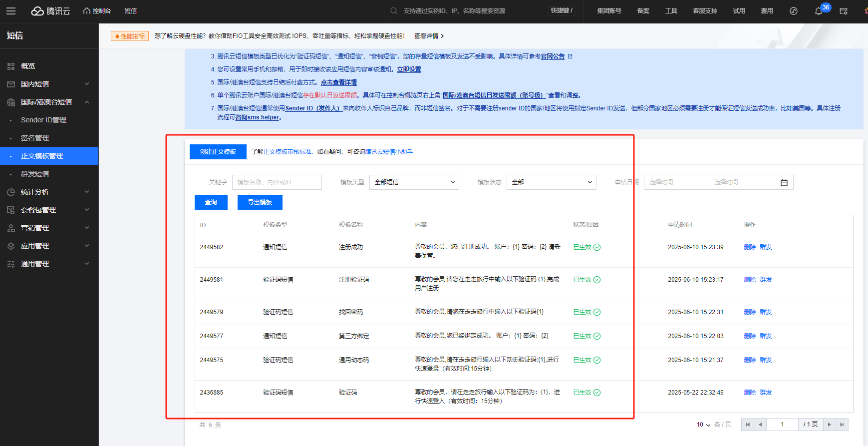Click the search magnifier icon

394,11
